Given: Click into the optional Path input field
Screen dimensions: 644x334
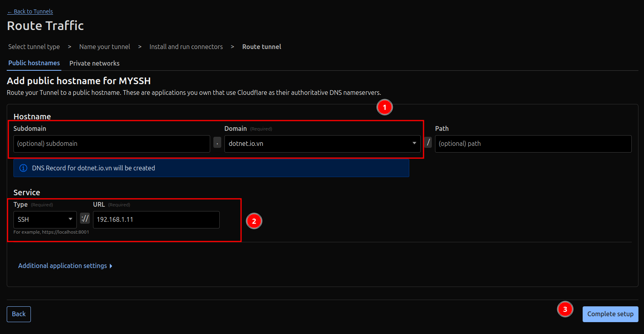Looking at the screenshot, I should 533,144.
